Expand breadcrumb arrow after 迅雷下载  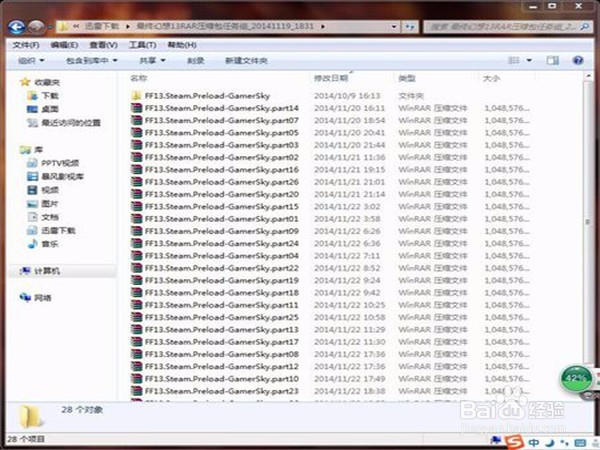click(x=127, y=26)
